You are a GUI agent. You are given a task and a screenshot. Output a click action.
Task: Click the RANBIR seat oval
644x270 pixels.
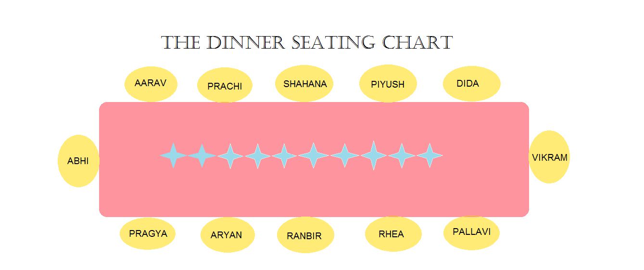(305, 235)
